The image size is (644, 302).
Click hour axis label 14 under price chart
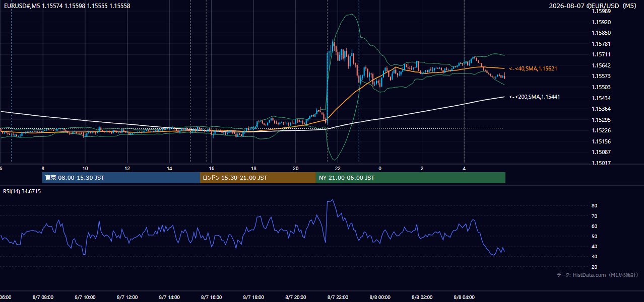(169, 168)
